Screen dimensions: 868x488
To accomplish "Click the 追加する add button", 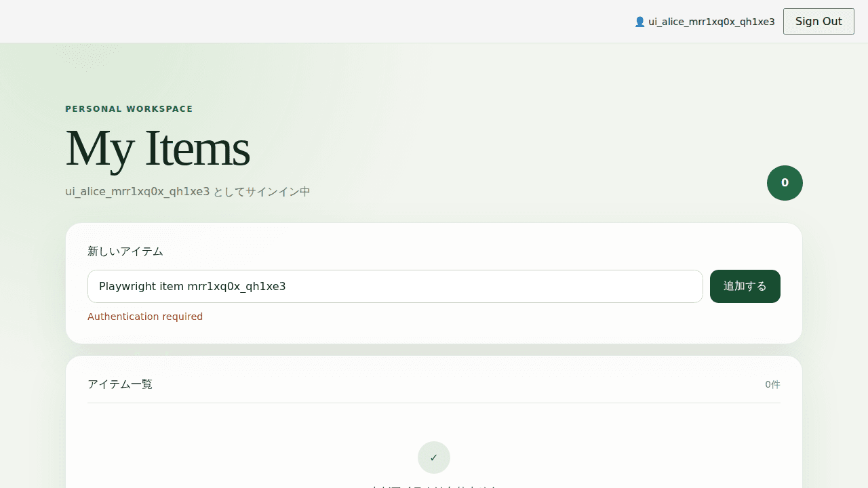I will (x=745, y=286).
